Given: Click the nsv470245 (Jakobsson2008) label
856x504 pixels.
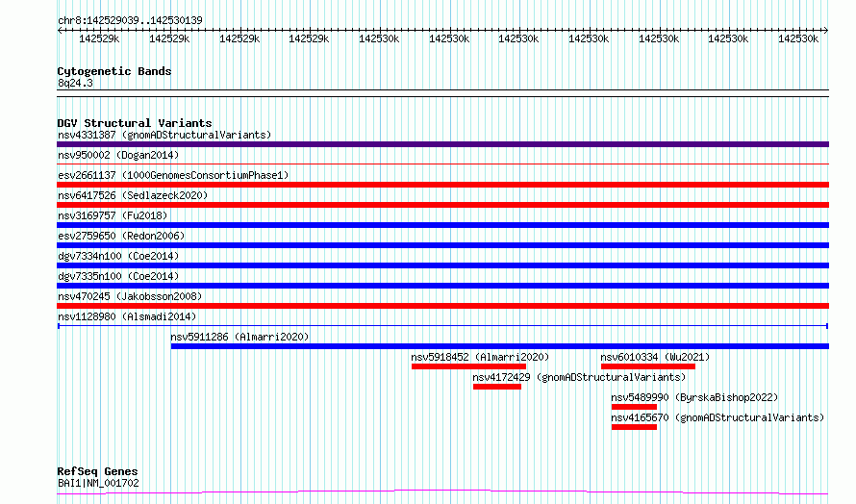Looking at the screenshot, I should click(130, 296).
